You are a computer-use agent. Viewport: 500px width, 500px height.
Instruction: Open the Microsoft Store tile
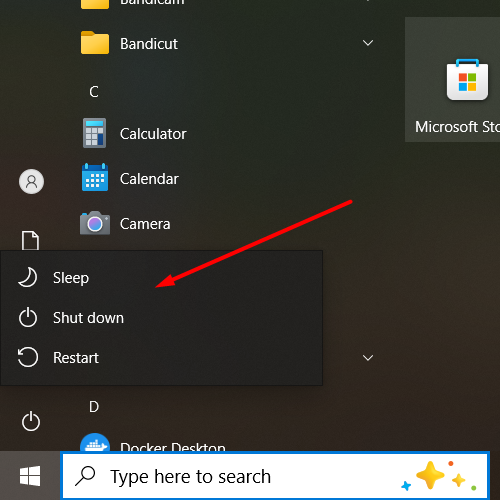click(452, 80)
